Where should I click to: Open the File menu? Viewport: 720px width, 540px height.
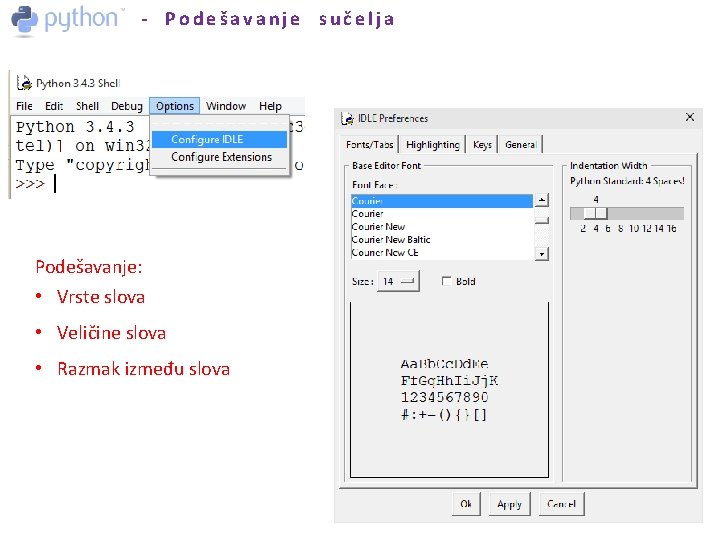[x=24, y=106]
